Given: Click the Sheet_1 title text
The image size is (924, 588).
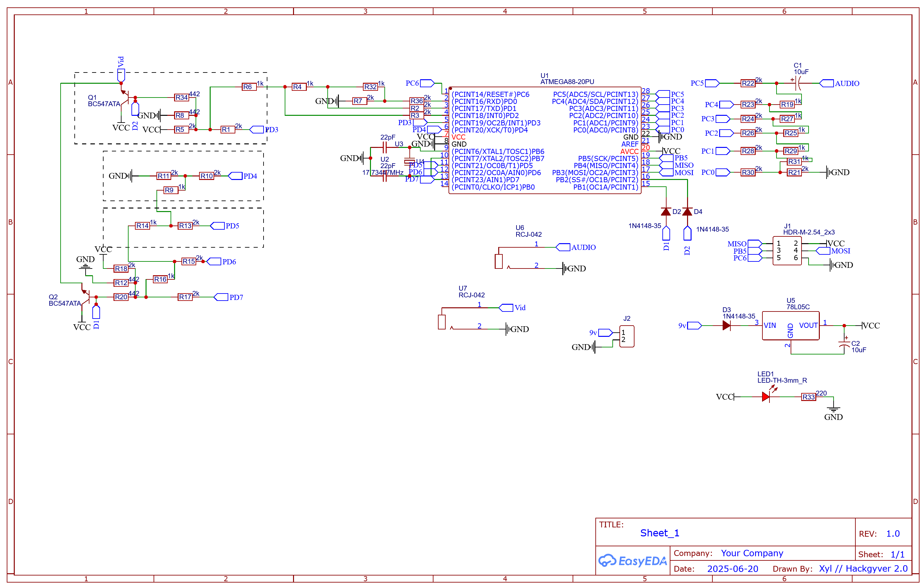Looking at the screenshot, I should point(659,533).
